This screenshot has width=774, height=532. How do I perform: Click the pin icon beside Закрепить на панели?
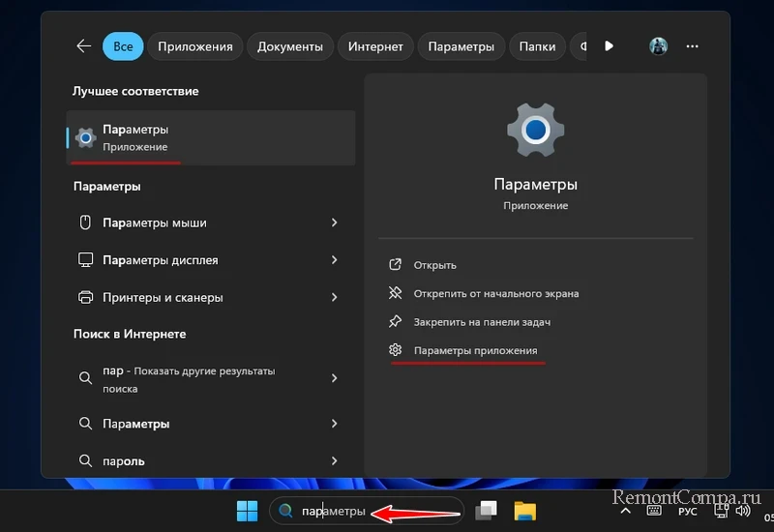coord(395,321)
